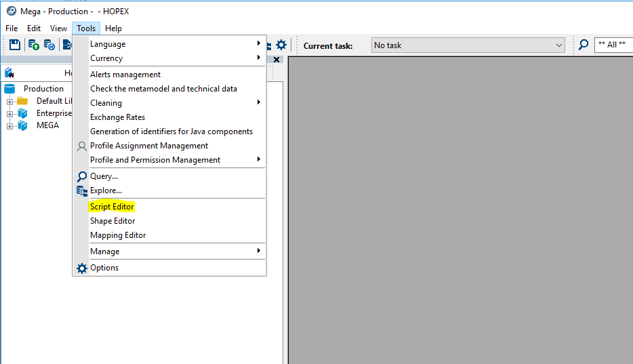Click the database with green arrow icon
The image size is (633, 364).
(x=33, y=45)
